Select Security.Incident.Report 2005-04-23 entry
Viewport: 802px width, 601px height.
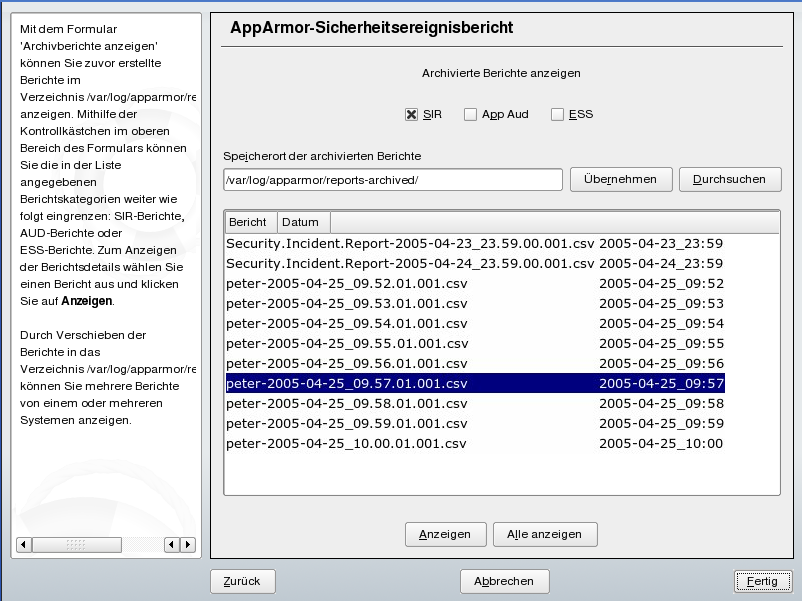pyautogui.click(x=410, y=244)
